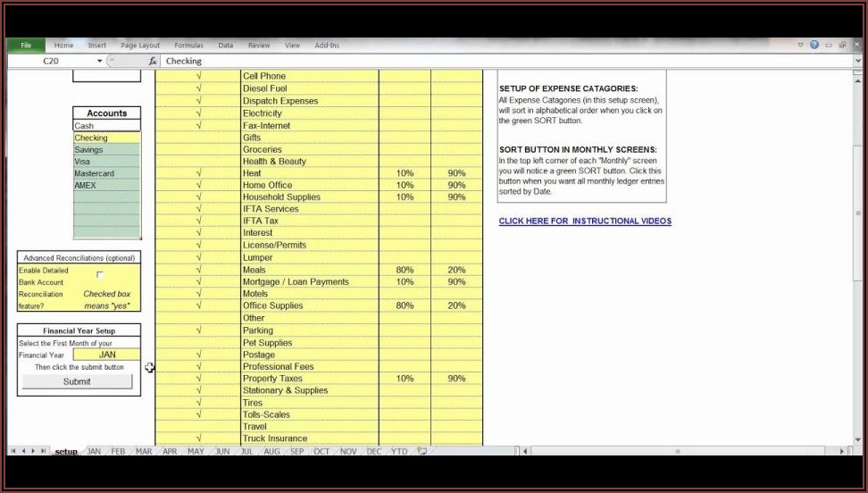Screen dimensions: 868x493
Task: Open the Data ribbon tab
Action: [x=226, y=46]
